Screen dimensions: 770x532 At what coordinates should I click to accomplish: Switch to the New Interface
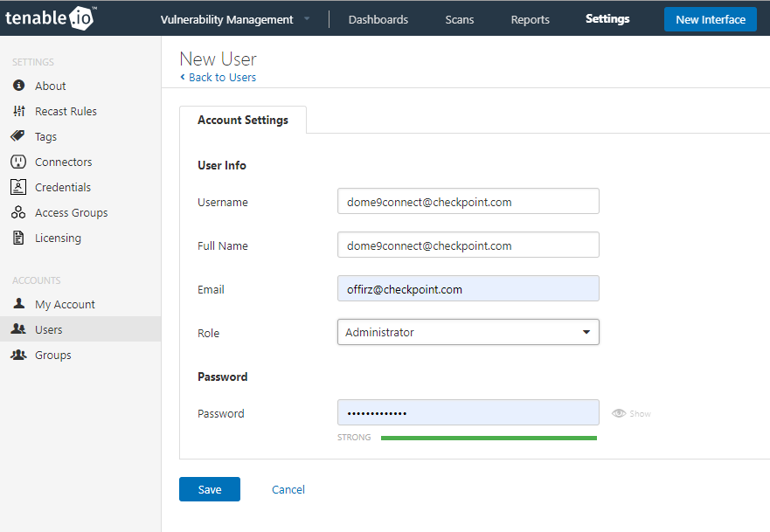coord(710,19)
